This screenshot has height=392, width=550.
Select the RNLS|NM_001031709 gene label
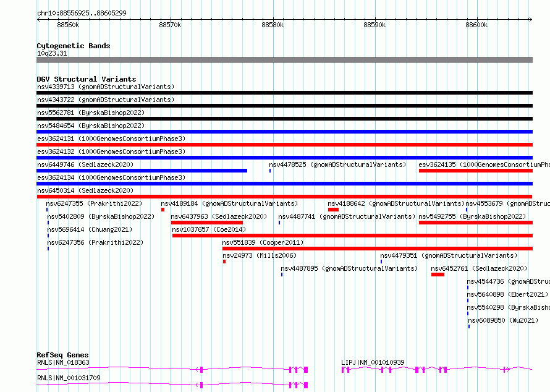point(69,378)
